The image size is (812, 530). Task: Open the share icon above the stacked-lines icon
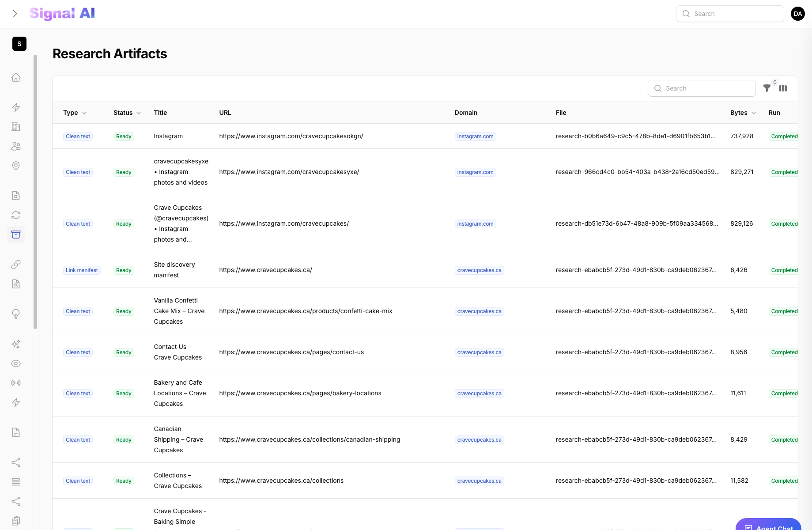16,462
